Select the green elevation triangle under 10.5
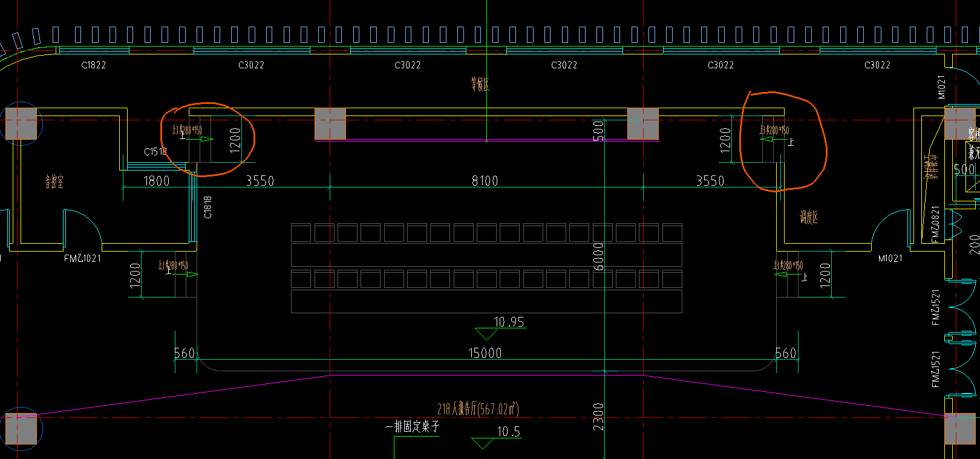The height and width of the screenshot is (459, 980). tap(483, 443)
